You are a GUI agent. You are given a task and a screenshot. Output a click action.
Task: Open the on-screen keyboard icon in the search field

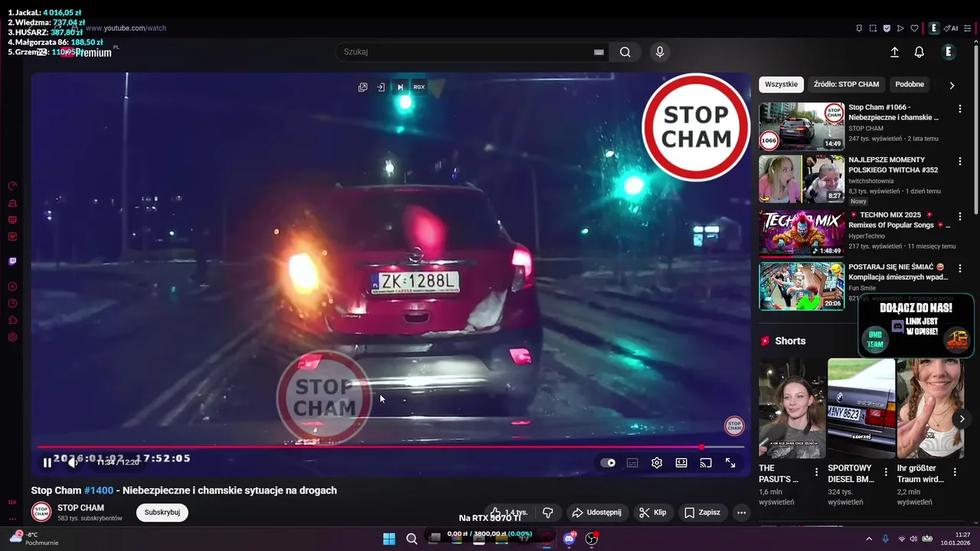coord(599,52)
